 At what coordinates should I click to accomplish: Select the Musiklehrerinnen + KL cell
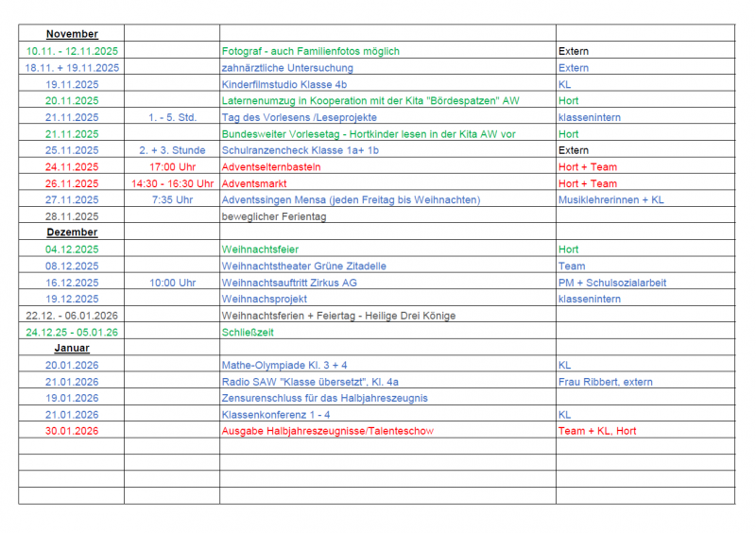click(x=610, y=200)
